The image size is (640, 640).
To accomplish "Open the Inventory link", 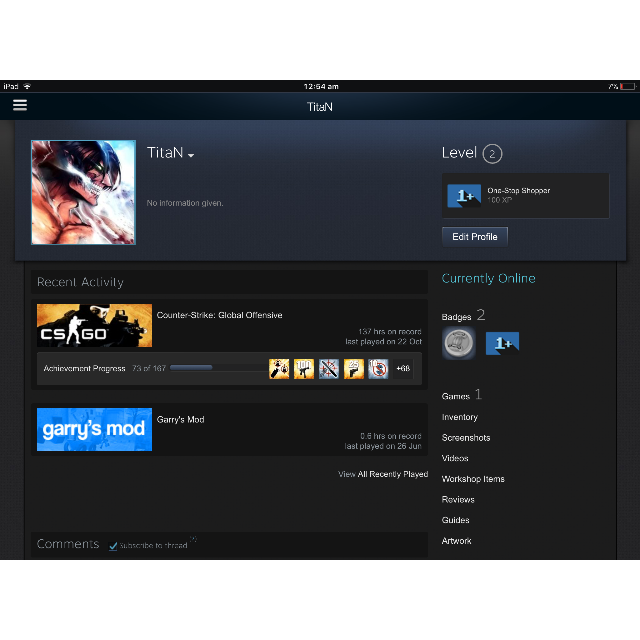I will (460, 417).
